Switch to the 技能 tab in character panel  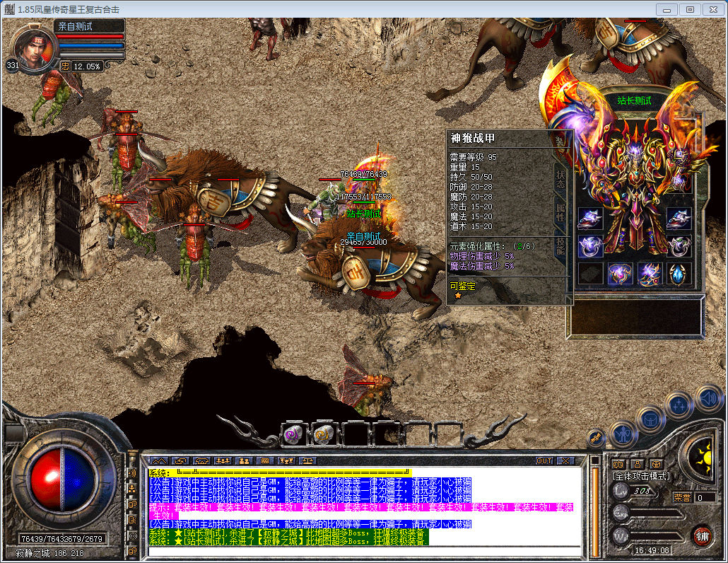coord(560,245)
